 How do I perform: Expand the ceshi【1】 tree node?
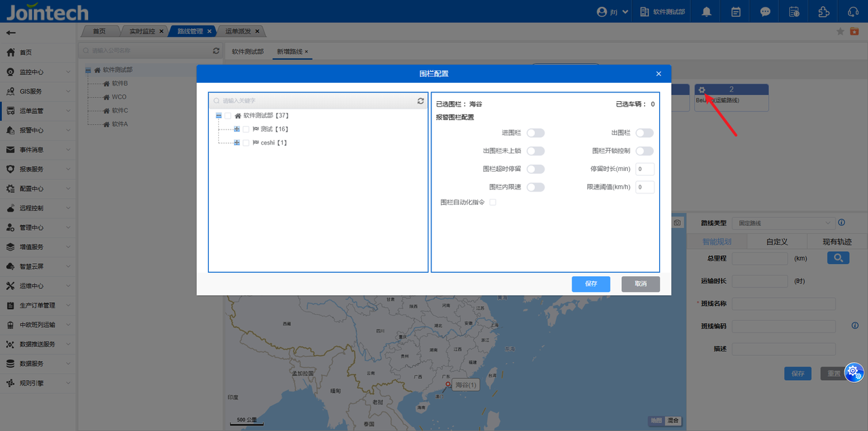point(237,143)
